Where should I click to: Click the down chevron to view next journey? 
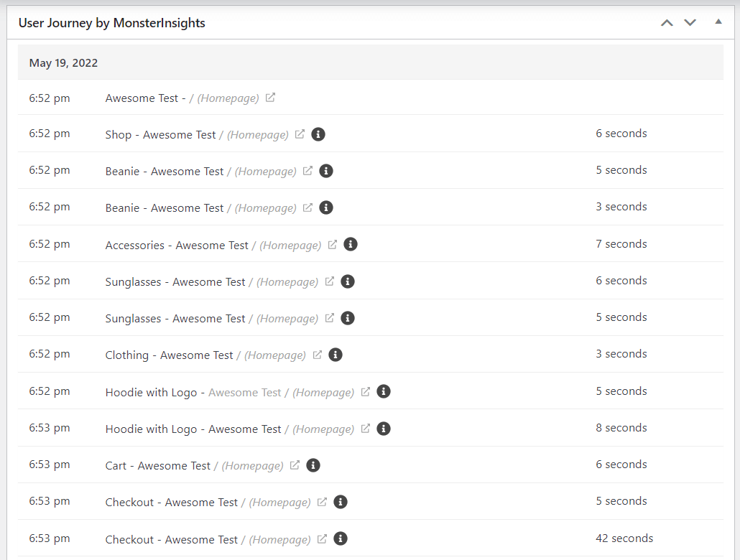[x=690, y=22]
